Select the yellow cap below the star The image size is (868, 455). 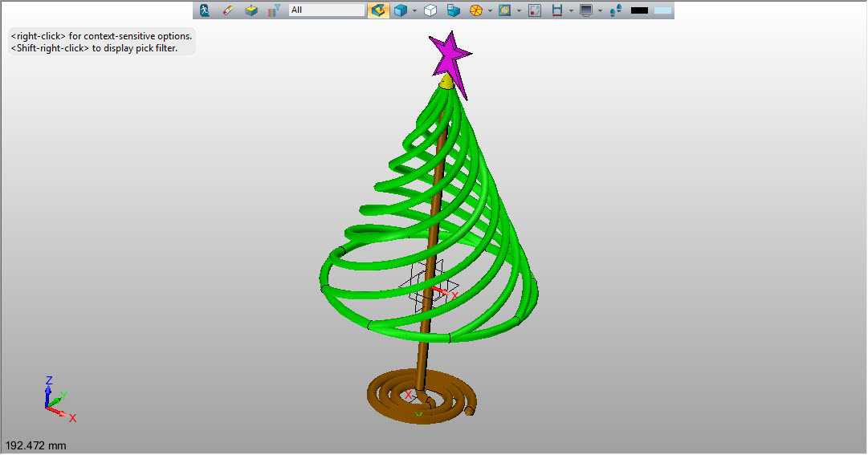coord(446,83)
